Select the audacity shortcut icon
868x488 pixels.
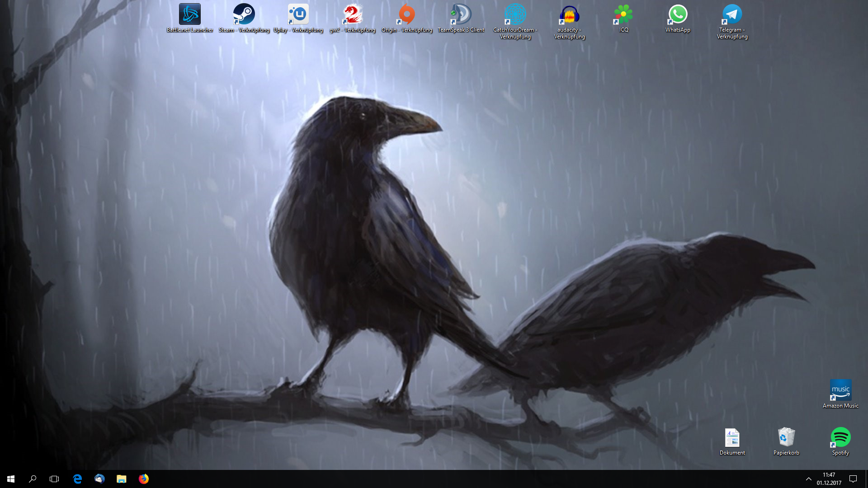point(569,14)
